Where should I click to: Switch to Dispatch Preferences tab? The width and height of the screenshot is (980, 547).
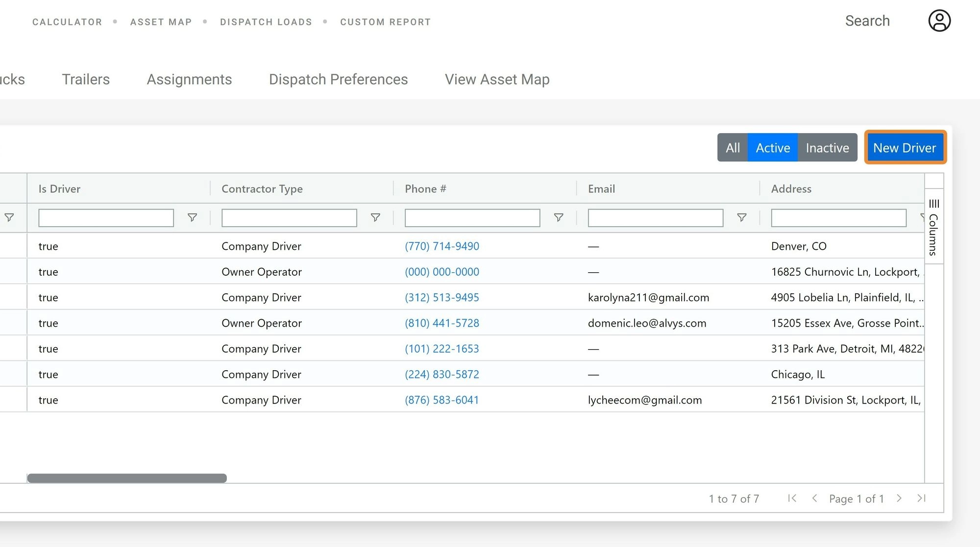[338, 79]
